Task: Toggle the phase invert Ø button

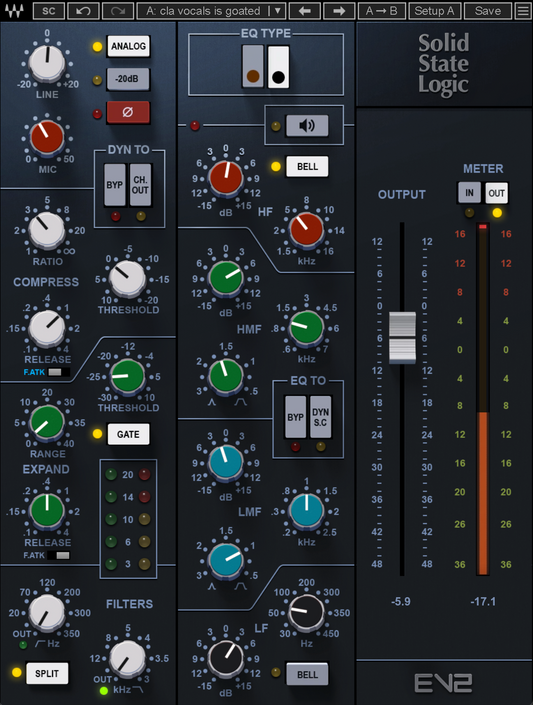Action: (128, 112)
